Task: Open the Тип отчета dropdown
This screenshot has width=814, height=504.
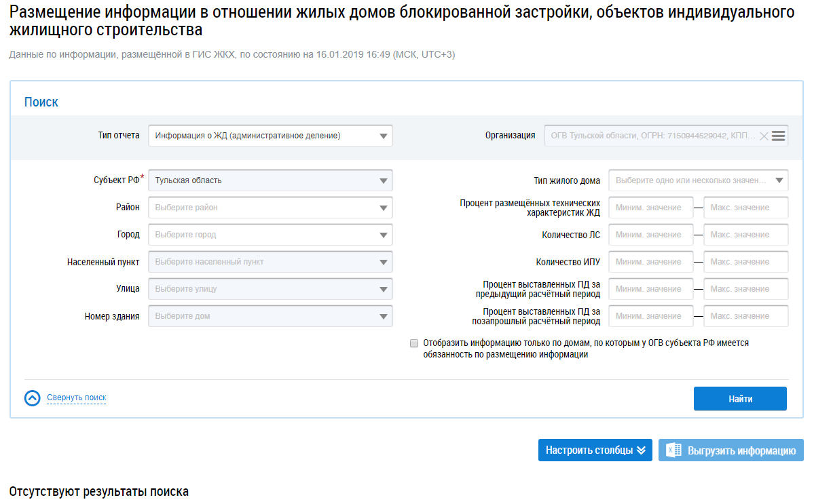Action: coord(270,136)
